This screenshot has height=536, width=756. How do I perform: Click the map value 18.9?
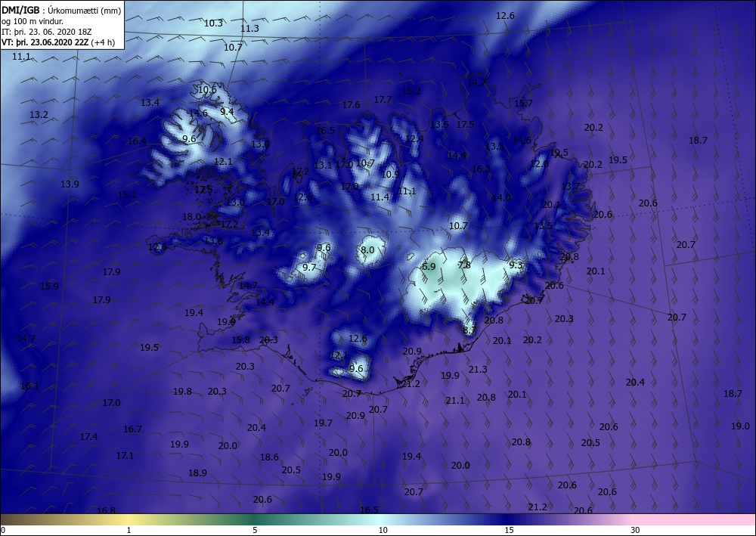click(x=197, y=472)
